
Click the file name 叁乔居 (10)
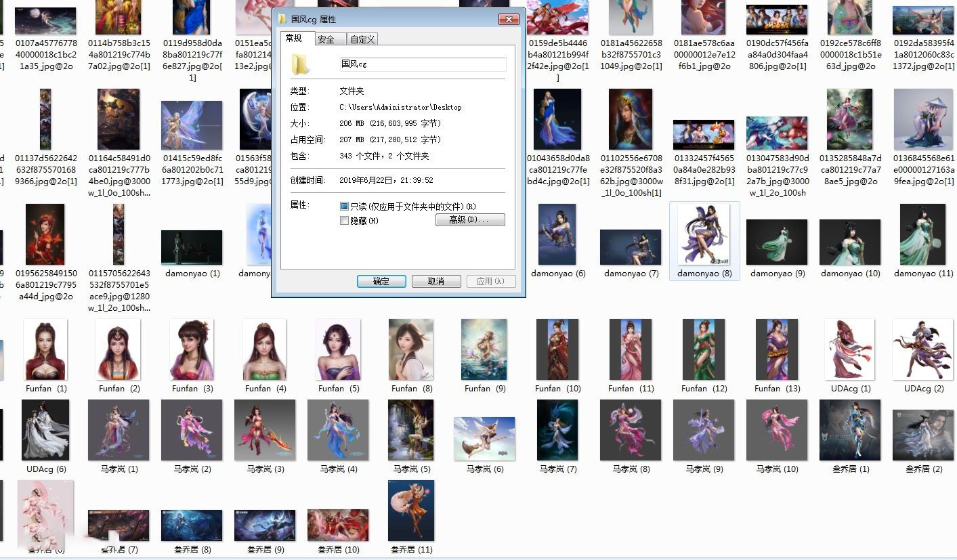click(339, 550)
